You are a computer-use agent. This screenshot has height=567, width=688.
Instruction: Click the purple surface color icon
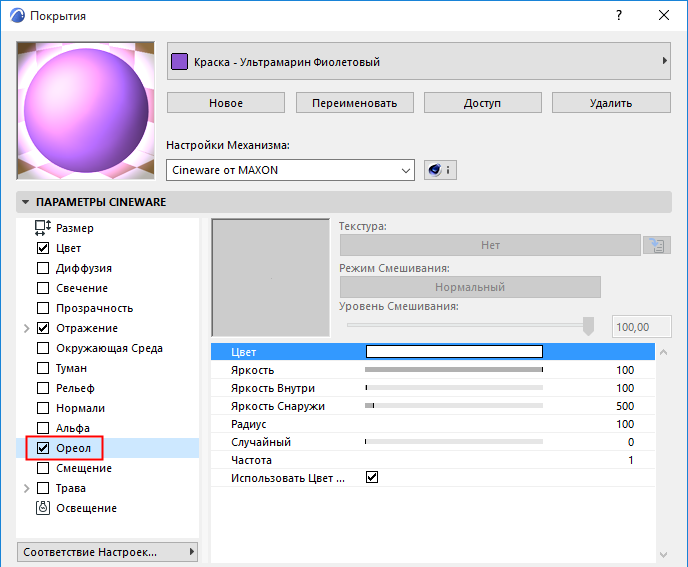179,61
